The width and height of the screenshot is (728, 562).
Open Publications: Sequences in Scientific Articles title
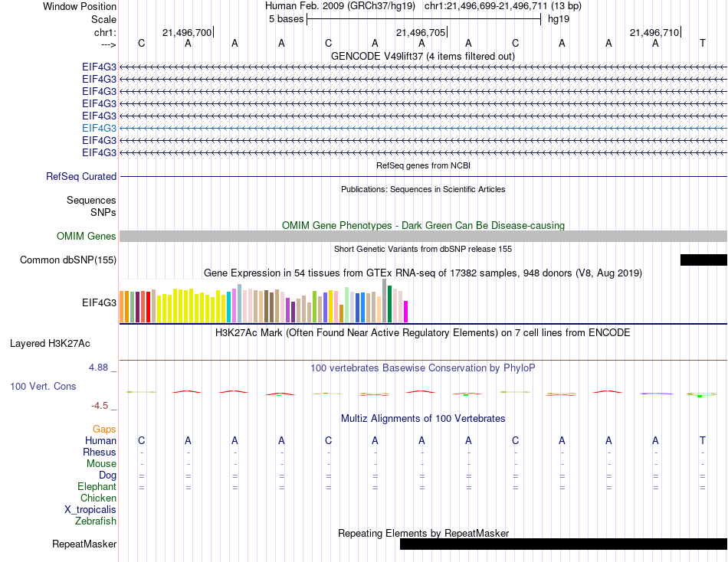423,189
